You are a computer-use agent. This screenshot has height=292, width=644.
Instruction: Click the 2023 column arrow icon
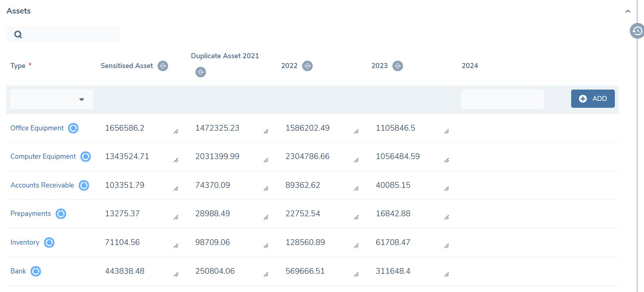[x=398, y=66]
